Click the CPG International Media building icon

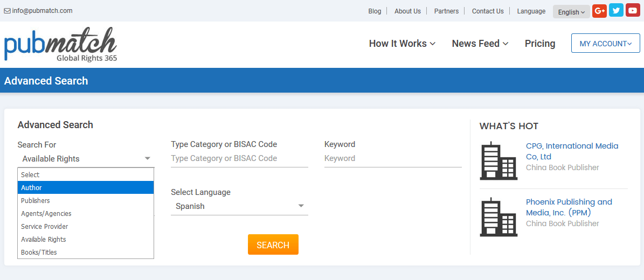pos(498,161)
